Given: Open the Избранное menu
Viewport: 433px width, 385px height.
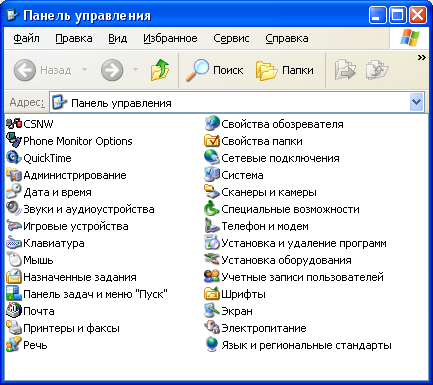Looking at the screenshot, I should [170, 38].
